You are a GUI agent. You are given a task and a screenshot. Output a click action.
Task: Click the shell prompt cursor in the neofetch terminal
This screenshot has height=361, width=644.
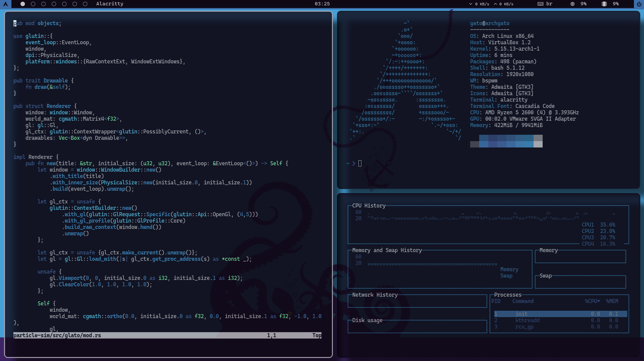360,163
